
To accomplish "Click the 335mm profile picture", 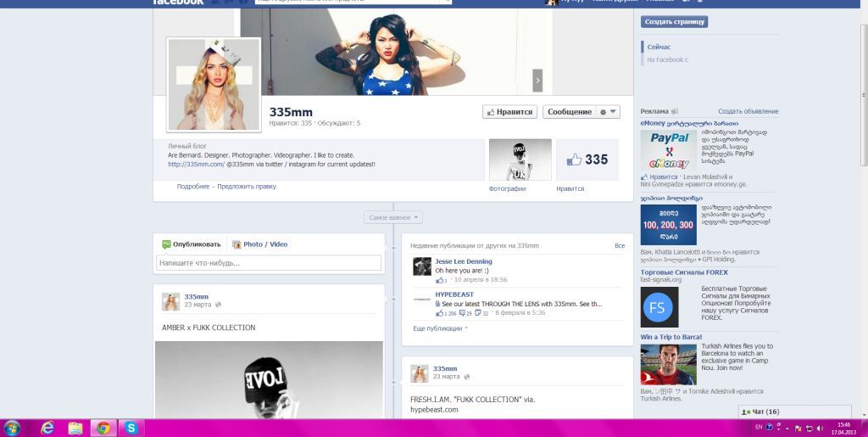I will [214, 85].
